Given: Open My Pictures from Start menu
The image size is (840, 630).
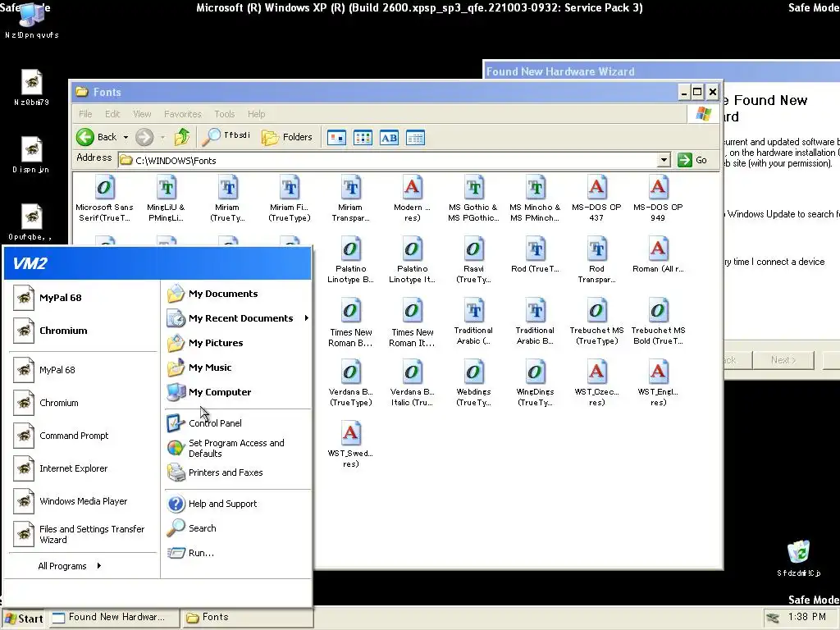Looking at the screenshot, I should coord(238,343).
